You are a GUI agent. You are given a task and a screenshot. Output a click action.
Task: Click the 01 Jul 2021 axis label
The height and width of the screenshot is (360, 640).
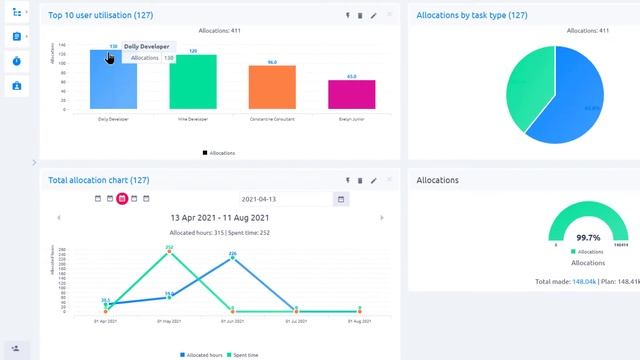click(296, 321)
